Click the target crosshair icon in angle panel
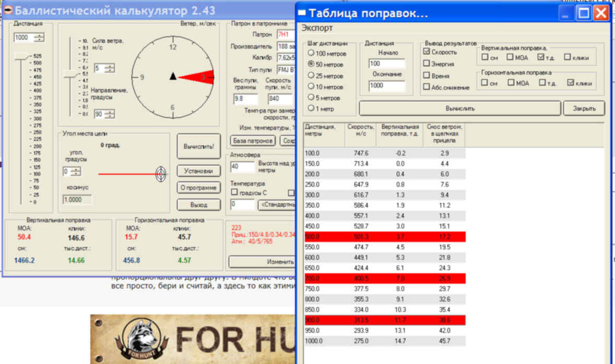 pyautogui.click(x=162, y=174)
